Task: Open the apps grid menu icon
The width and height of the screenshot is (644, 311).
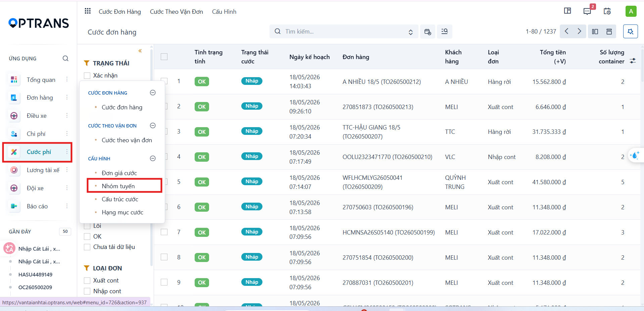Action: pyautogui.click(x=88, y=11)
